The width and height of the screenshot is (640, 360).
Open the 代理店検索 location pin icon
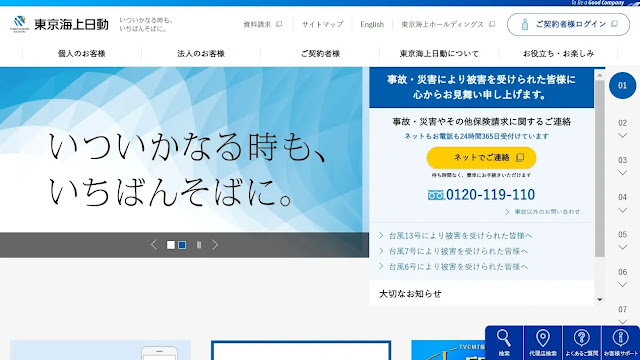543,343
